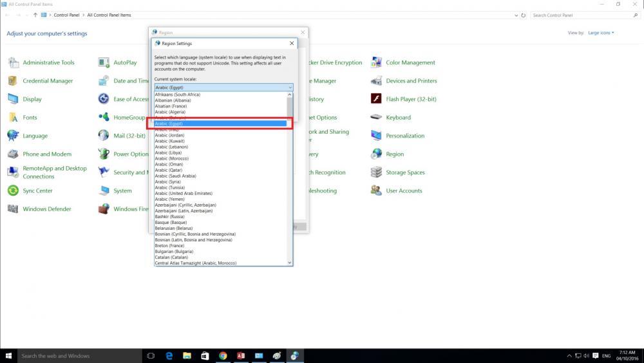Viewport: 644px width, 363px height.
Task: Select Belarusian (Belarus) locale
Action: [220, 228]
